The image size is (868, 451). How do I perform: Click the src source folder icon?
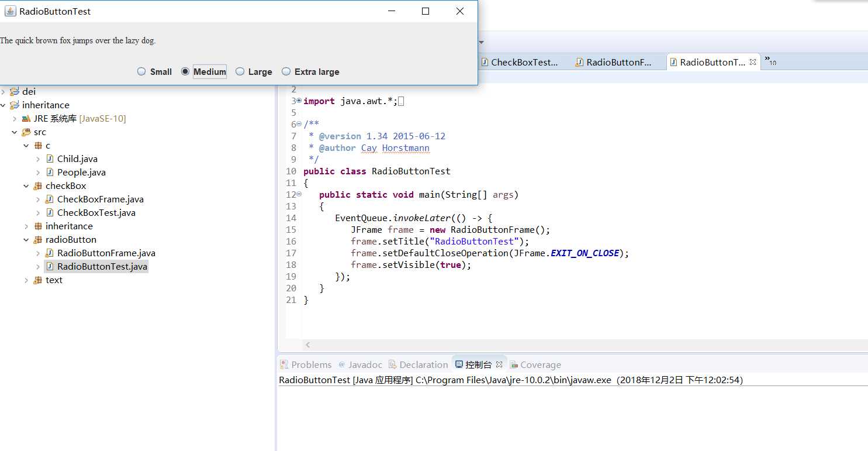pos(26,132)
